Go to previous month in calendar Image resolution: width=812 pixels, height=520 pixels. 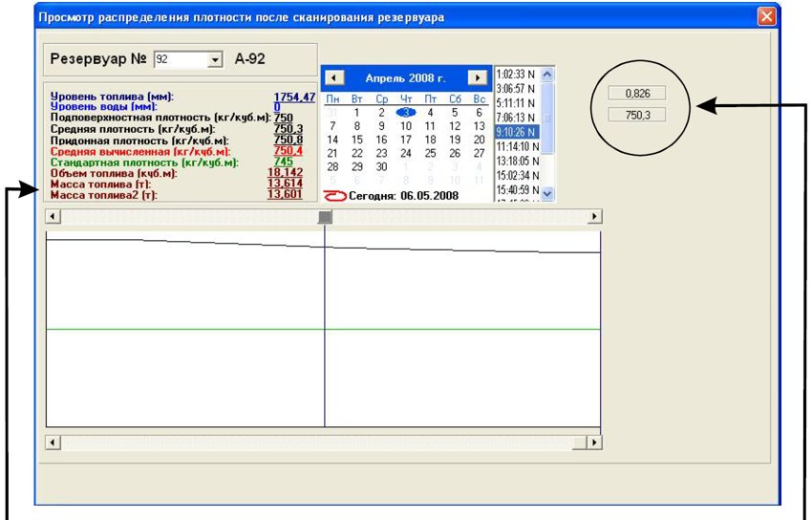tap(332, 77)
